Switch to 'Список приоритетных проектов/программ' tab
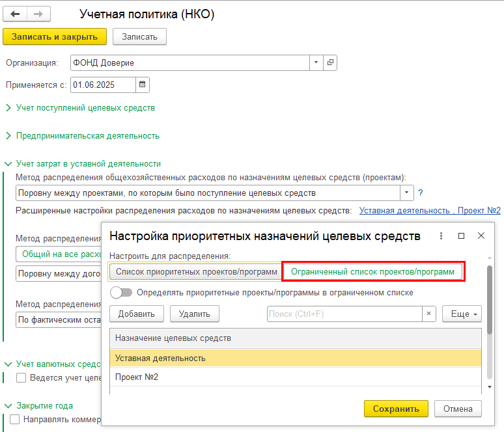Viewport: 504px width, 432px height. click(196, 271)
